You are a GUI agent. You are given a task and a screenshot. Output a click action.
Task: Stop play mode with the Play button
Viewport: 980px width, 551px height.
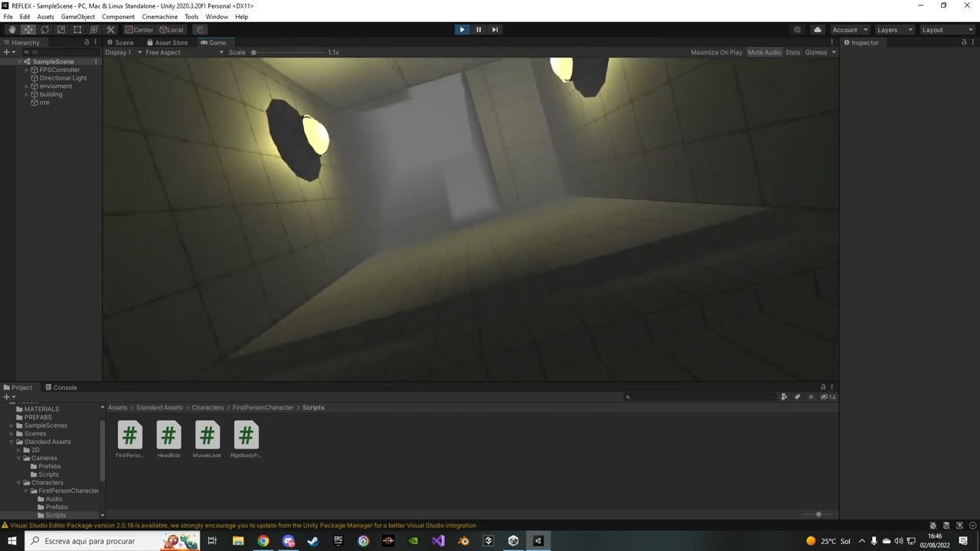pyautogui.click(x=462, y=30)
